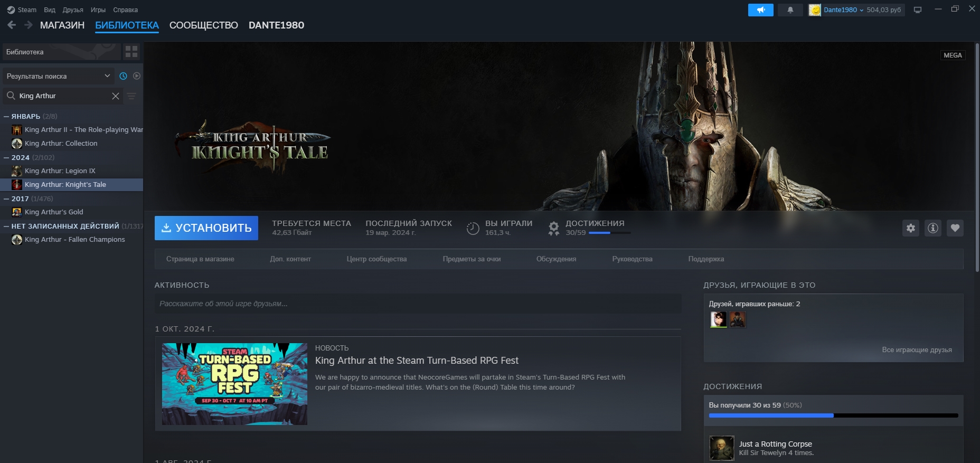Click the УСТАНОВИТЬ install button
The height and width of the screenshot is (463, 980).
pyautogui.click(x=206, y=228)
